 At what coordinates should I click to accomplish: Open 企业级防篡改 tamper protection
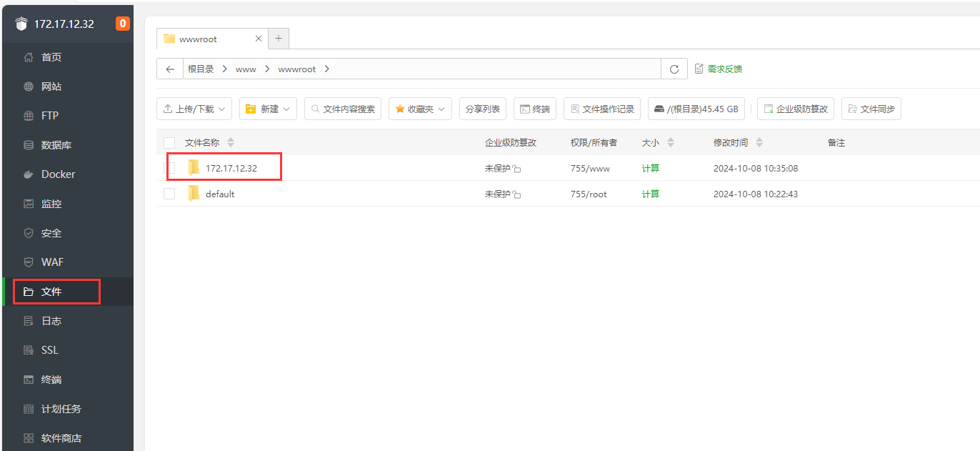(x=795, y=109)
